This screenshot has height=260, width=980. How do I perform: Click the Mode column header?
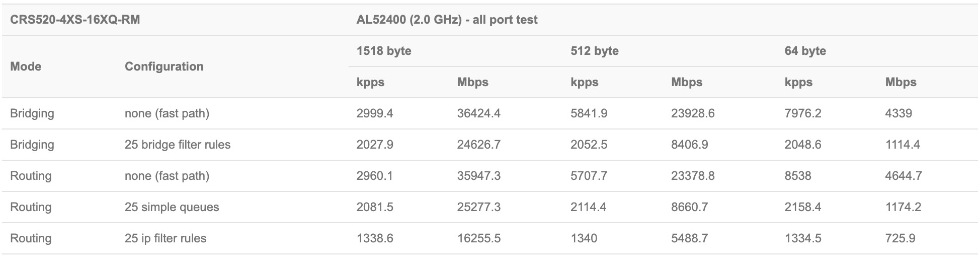[26, 67]
